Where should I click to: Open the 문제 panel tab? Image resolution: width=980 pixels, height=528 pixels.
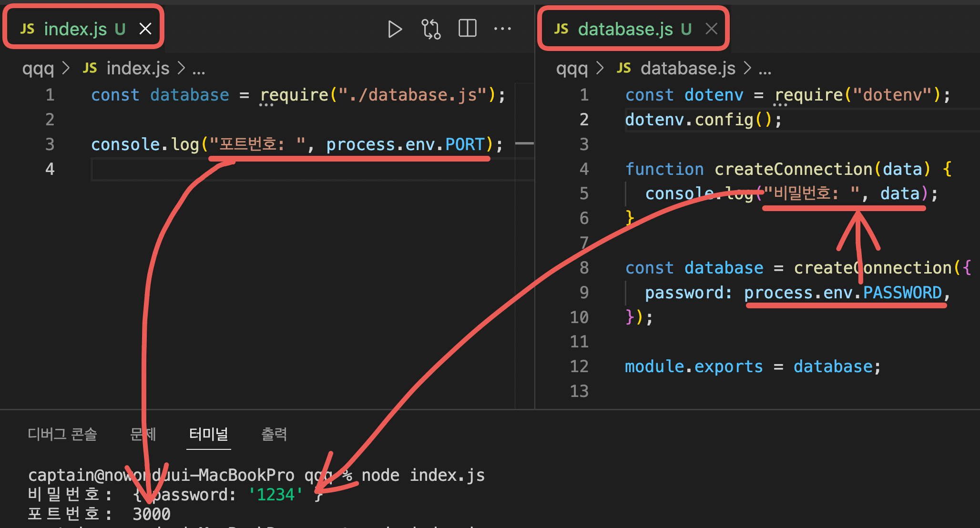[x=143, y=434]
